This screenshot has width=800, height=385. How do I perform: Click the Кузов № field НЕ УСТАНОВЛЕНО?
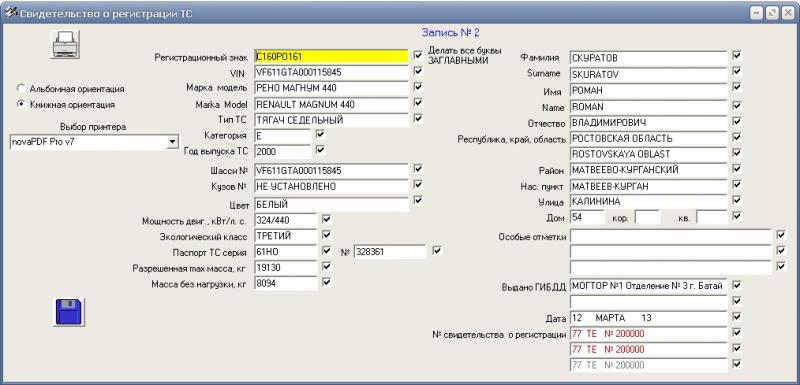click(x=332, y=187)
